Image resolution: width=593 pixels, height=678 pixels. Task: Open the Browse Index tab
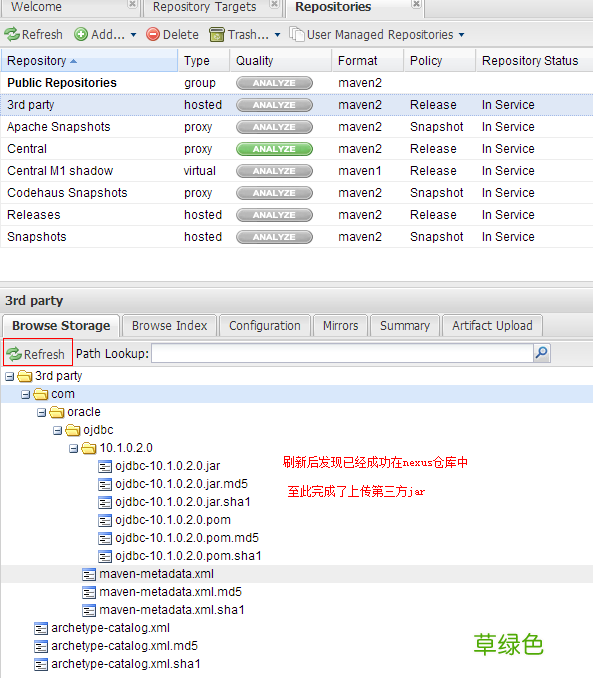coord(170,326)
